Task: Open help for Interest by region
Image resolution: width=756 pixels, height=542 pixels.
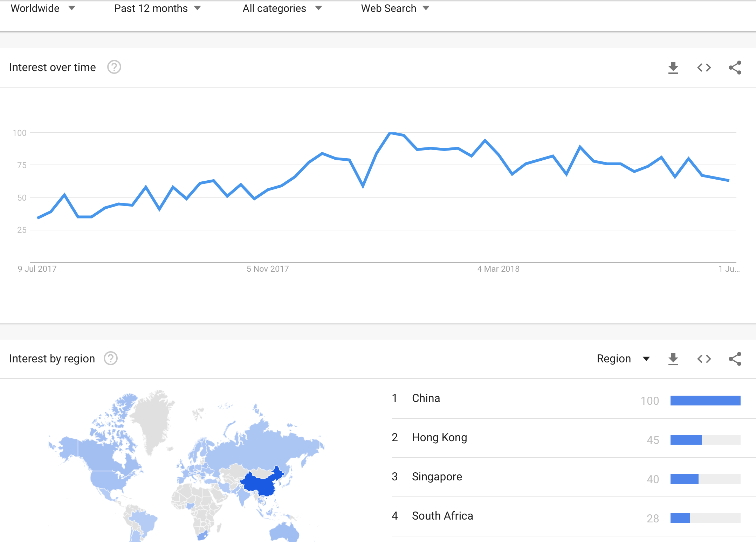Action: [111, 359]
